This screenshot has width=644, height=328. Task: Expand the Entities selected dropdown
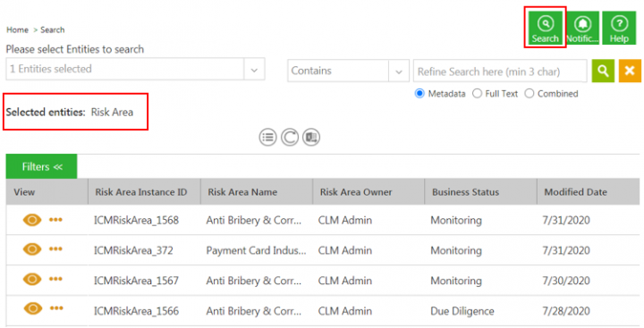pos(254,69)
